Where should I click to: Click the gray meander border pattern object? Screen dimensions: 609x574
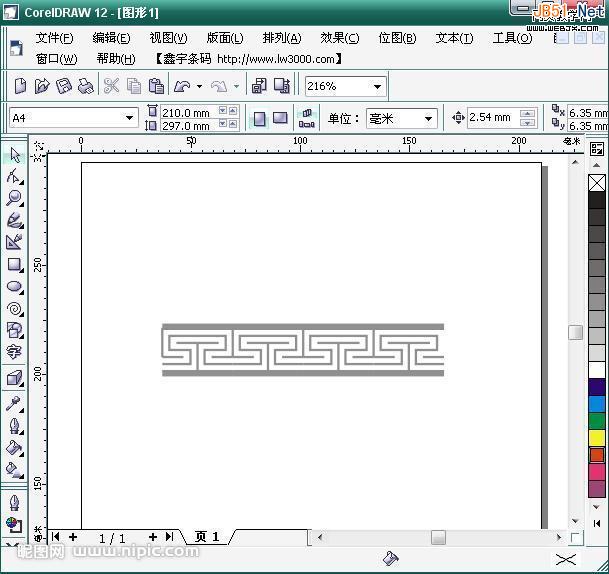coord(303,350)
